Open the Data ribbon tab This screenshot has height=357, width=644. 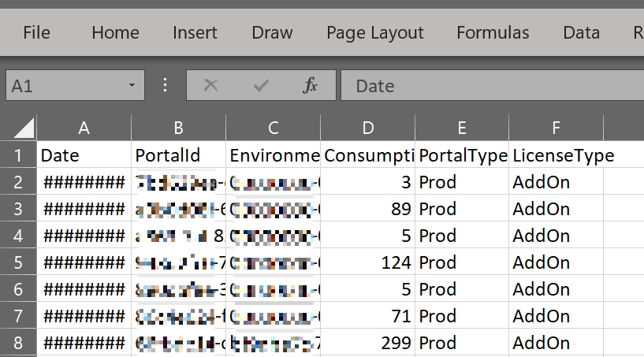click(x=581, y=32)
